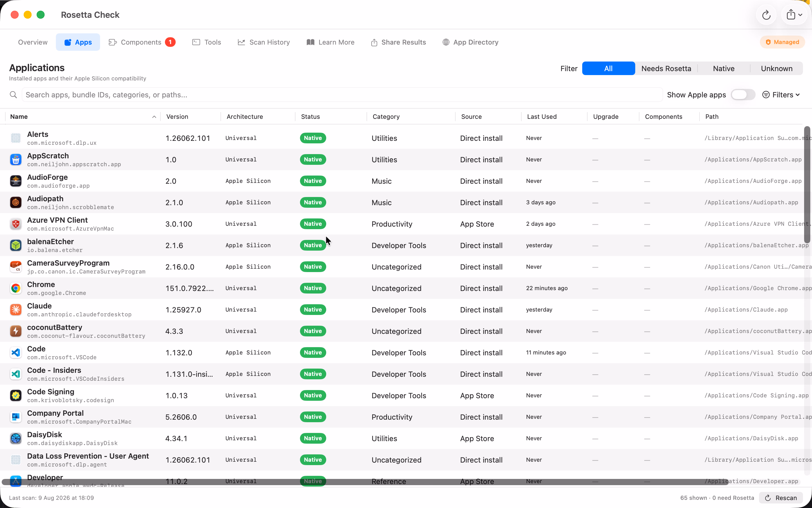Click the Claude app icon
Screen dimensions: 812x508
click(x=16, y=310)
